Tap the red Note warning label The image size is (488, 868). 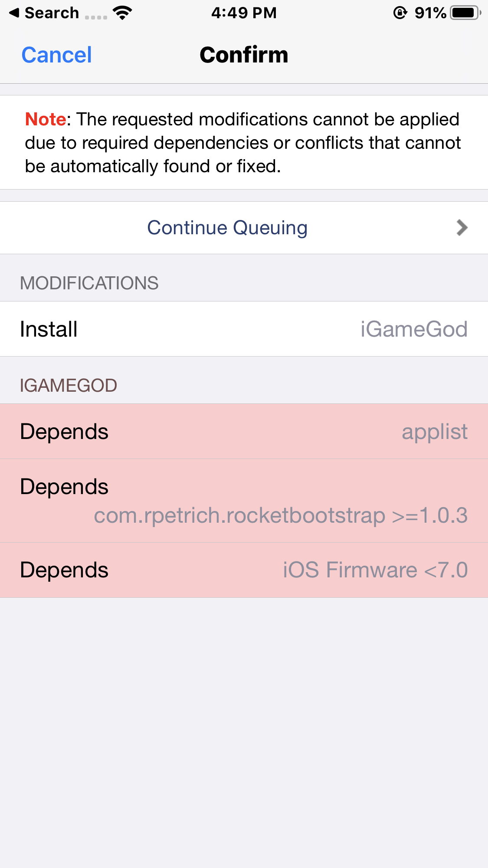[46, 119]
